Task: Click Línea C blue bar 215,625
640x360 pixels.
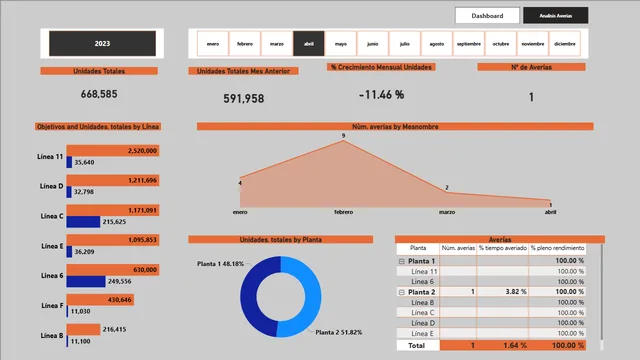Action: (x=83, y=222)
